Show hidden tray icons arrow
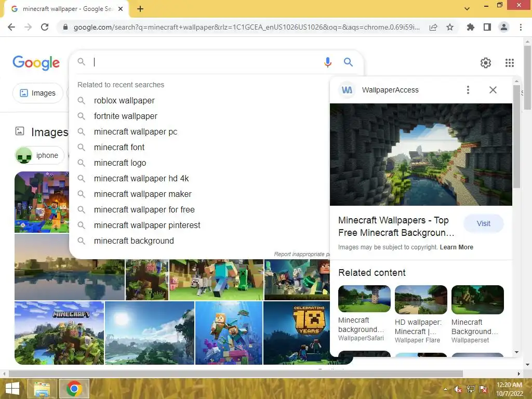Viewport: 532px width, 399px height. click(445, 389)
